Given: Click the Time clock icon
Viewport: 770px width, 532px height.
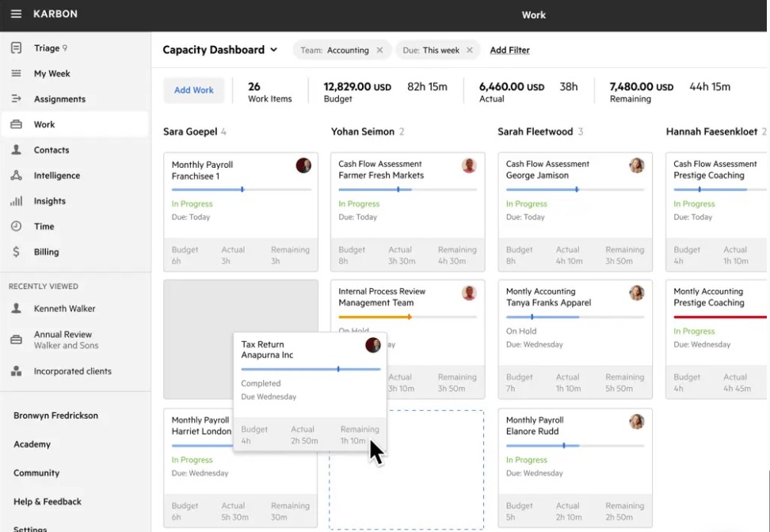Looking at the screenshot, I should [x=16, y=226].
